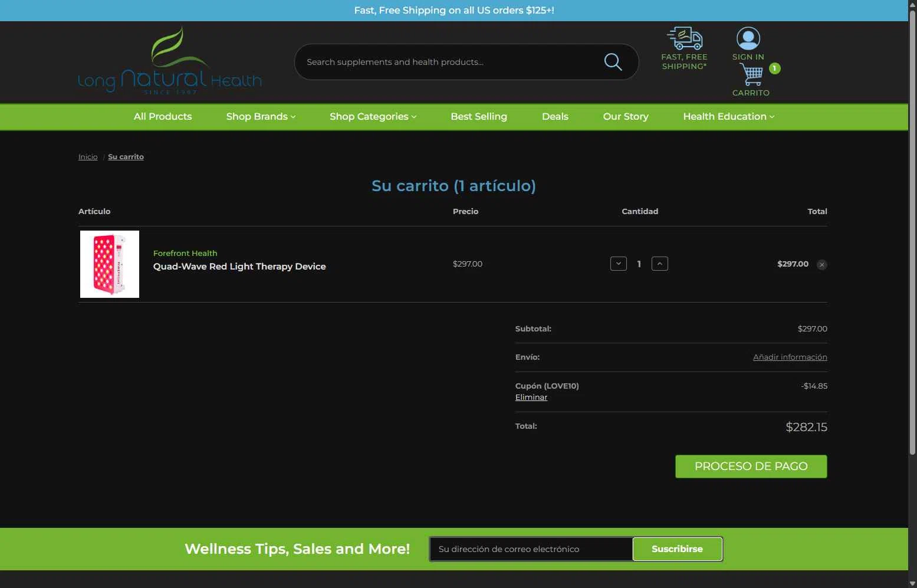This screenshot has width=917, height=588.
Task: Increase quantity with the up arrow
Action: 659,264
